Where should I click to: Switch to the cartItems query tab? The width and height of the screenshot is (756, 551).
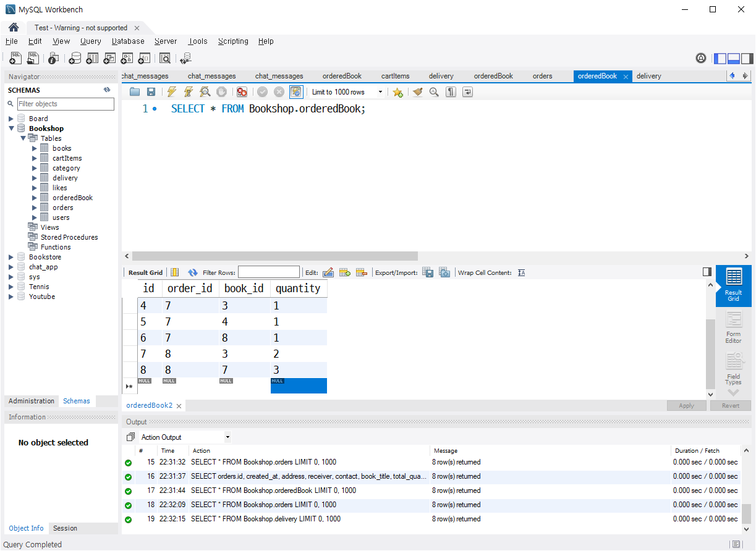(396, 76)
